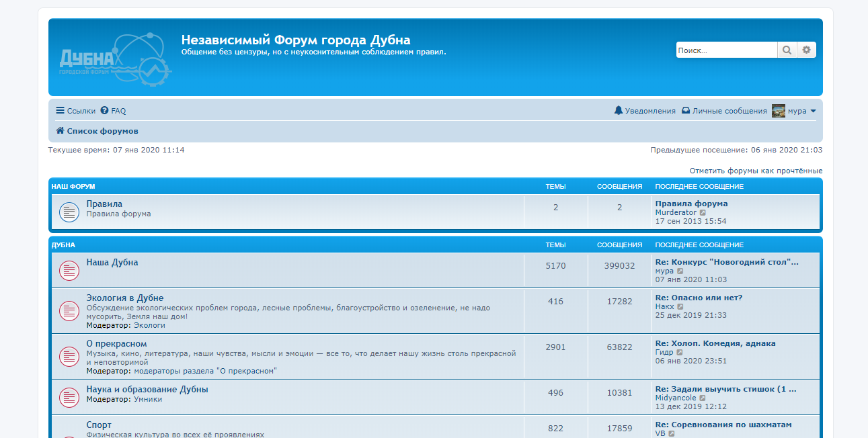Viewport: 868px width, 438px height.
Task: Open the Умники moderator group
Action: (148, 399)
